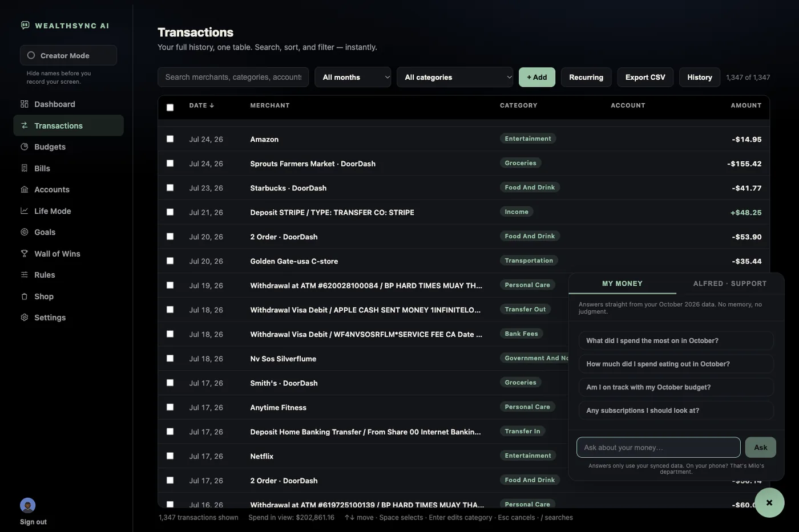
Task: Open the History button
Action: point(700,77)
